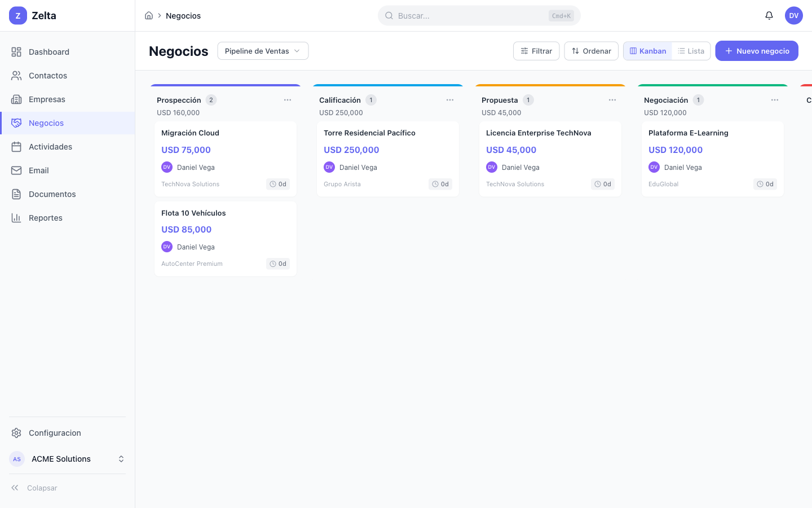Open the Pipeline de Ventas dropdown

(263, 50)
